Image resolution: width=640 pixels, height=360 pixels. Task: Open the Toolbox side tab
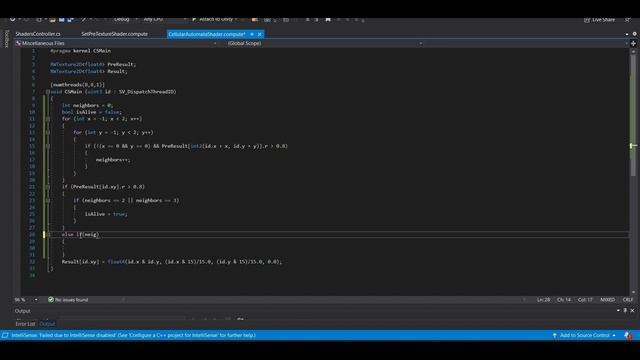(6, 39)
